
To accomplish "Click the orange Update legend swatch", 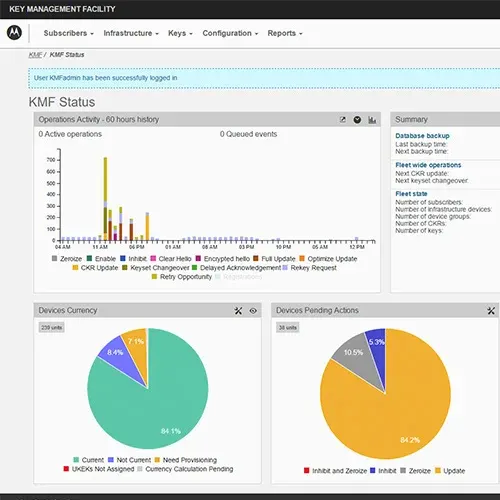I will point(438,471).
